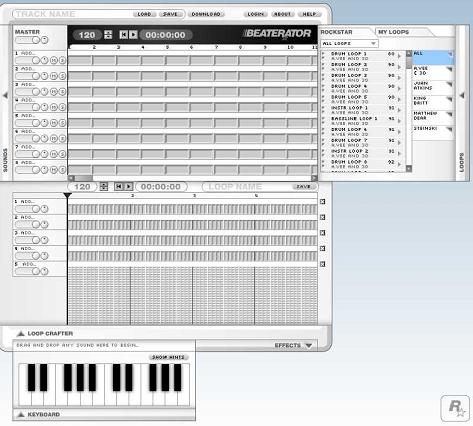Solo song track 6
The image size is (473, 426).
click(x=62, y=138)
